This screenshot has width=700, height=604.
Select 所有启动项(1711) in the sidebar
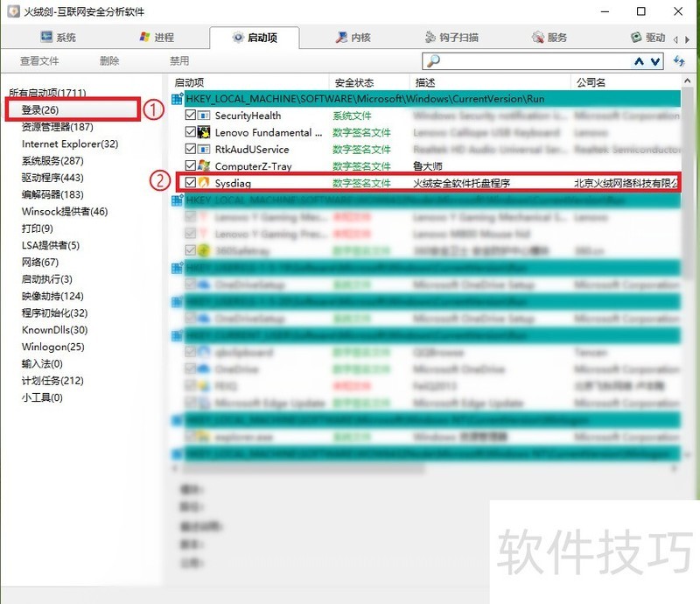[47, 93]
